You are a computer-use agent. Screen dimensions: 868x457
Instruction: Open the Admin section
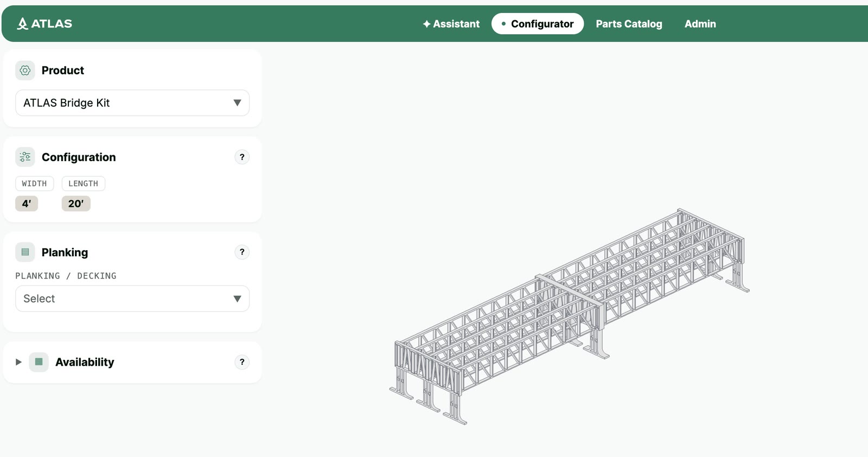click(x=700, y=24)
